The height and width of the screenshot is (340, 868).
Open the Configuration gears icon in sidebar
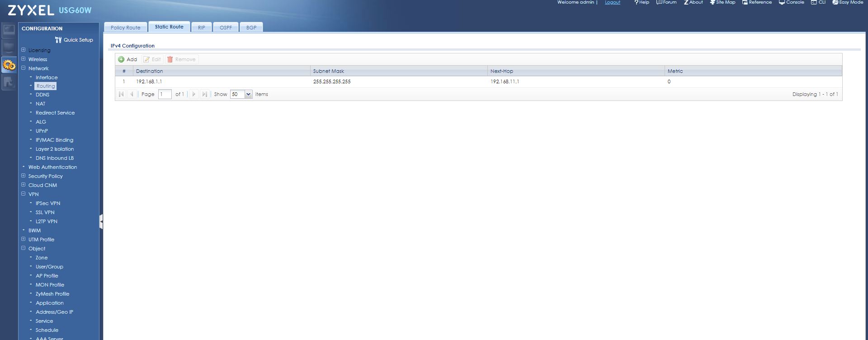pos(9,65)
